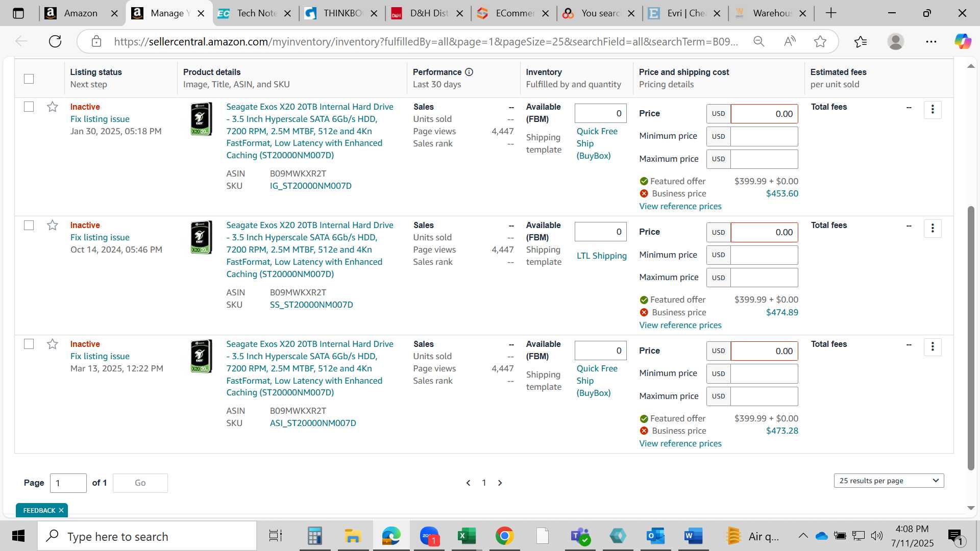Click the Windows taskbar search box
Screen dimensions: 980x551
pyautogui.click(x=147, y=536)
